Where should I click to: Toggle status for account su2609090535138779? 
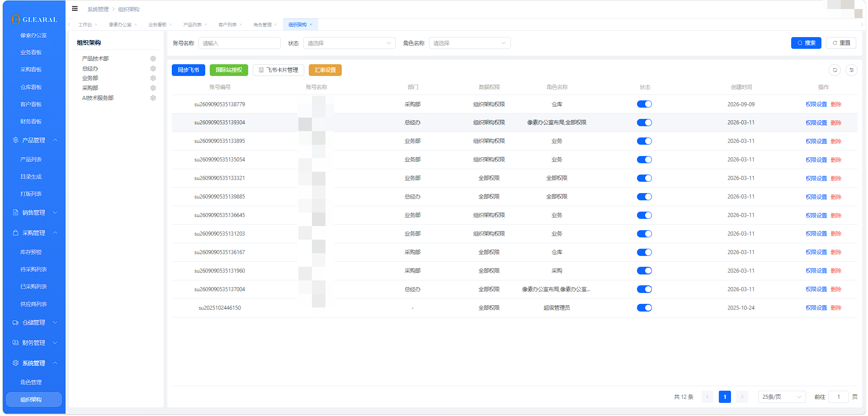(644, 104)
